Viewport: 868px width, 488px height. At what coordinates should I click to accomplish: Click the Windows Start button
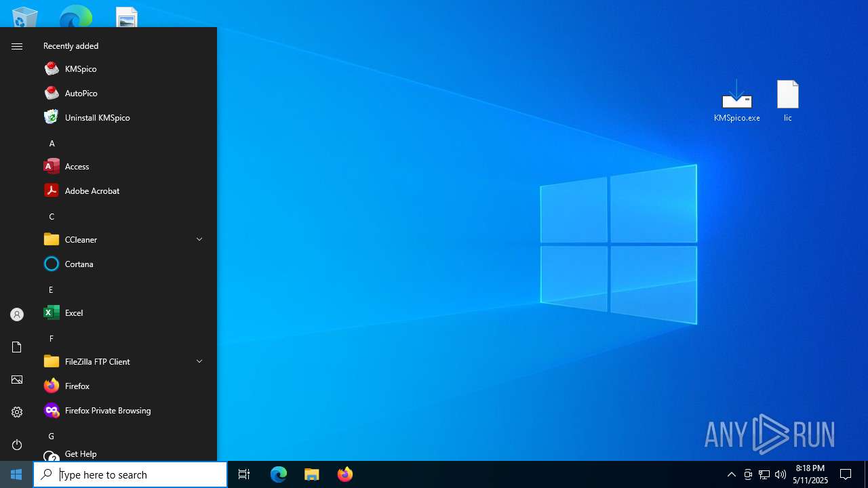(x=16, y=474)
